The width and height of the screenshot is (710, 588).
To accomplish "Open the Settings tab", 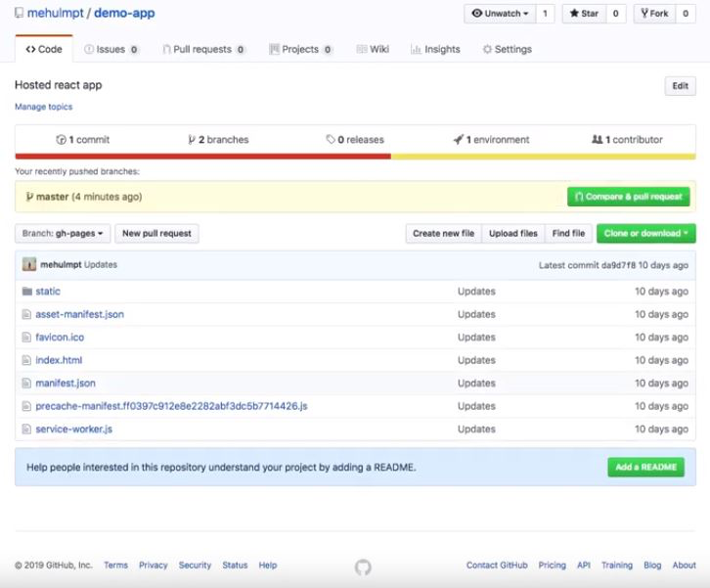I will click(x=508, y=49).
